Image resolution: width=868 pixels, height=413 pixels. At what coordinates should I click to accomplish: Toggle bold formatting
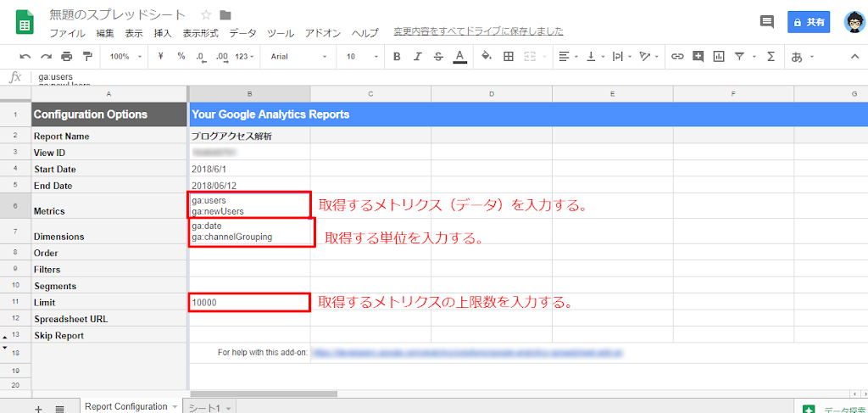click(397, 57)
